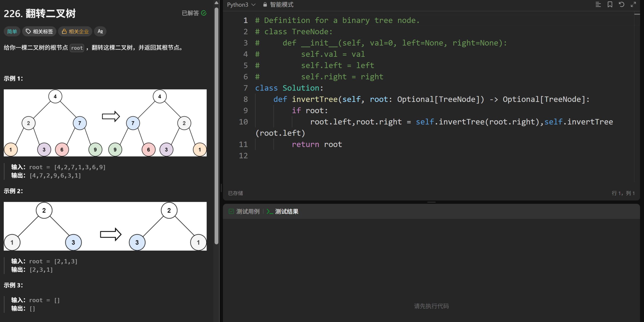Expand editor to fullscreen
This screenshot has height=322, width=644.
[633, 5]
